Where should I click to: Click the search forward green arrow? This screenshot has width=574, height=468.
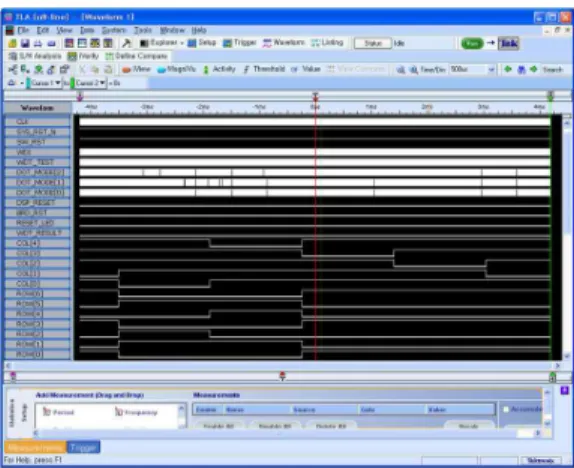coord(534,69)
